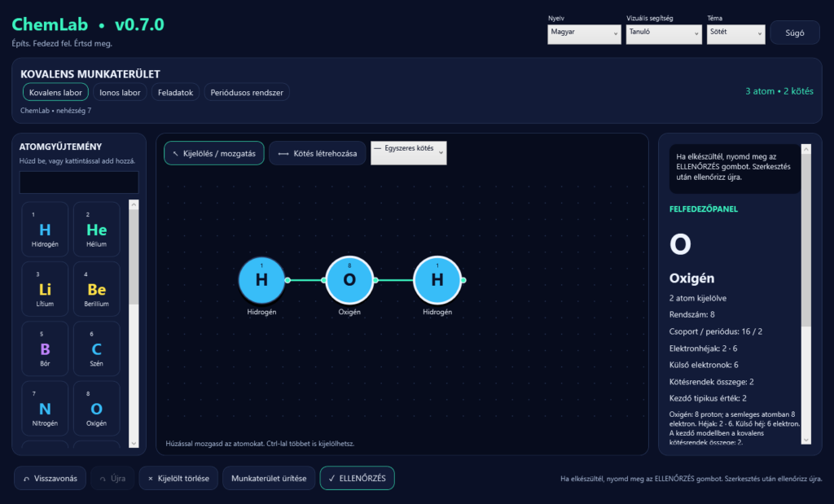834x504 pixels.
Task: Expand the Vizuális segítség dropdown
Action: coord(664,34)
